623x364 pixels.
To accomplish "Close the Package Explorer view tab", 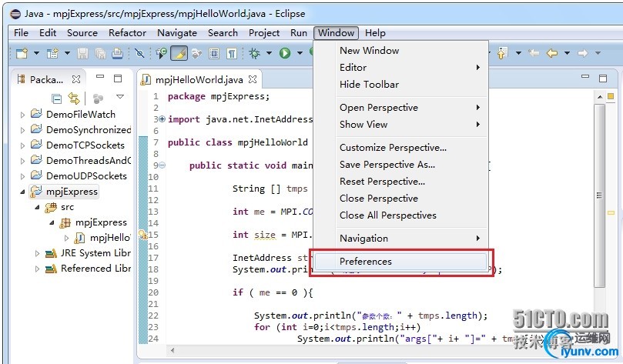I will 76,79.
